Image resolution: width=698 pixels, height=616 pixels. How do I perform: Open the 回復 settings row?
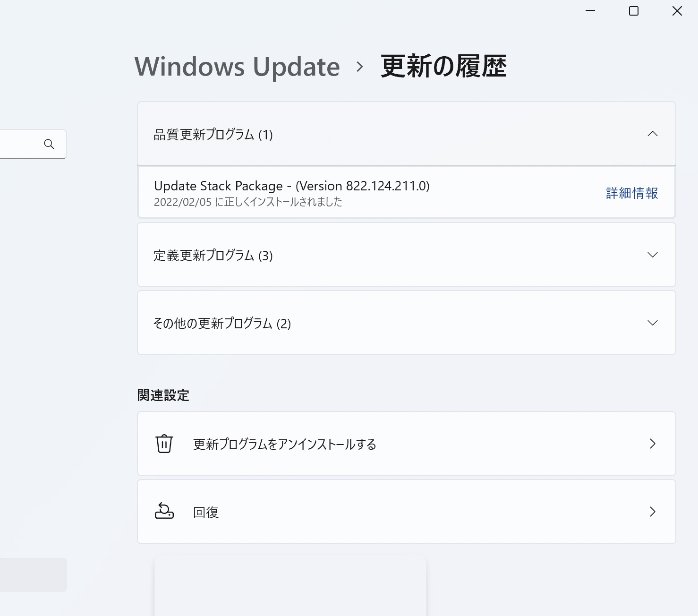click(407, 512)
